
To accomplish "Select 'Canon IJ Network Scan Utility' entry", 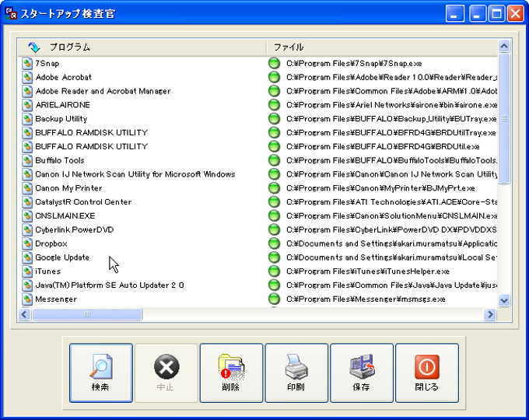I will click(135, 174).
